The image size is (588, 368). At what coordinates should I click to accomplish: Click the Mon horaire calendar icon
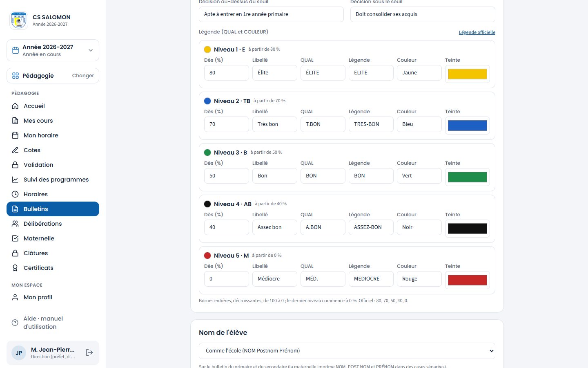pos(15,135)
